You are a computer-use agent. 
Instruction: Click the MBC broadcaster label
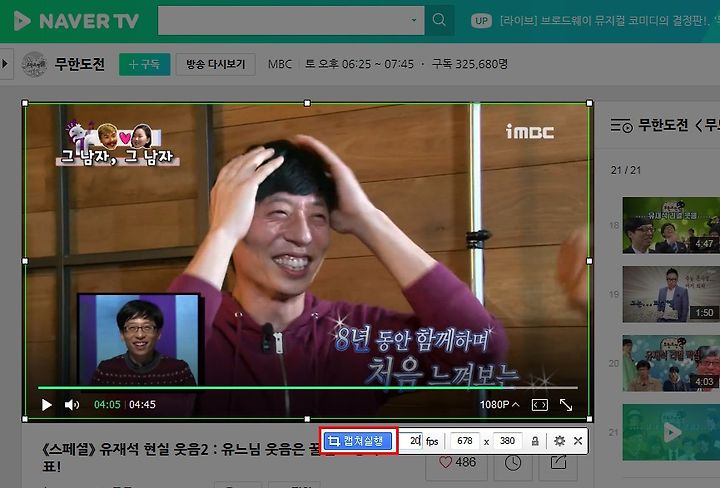[x=280, y=64]
